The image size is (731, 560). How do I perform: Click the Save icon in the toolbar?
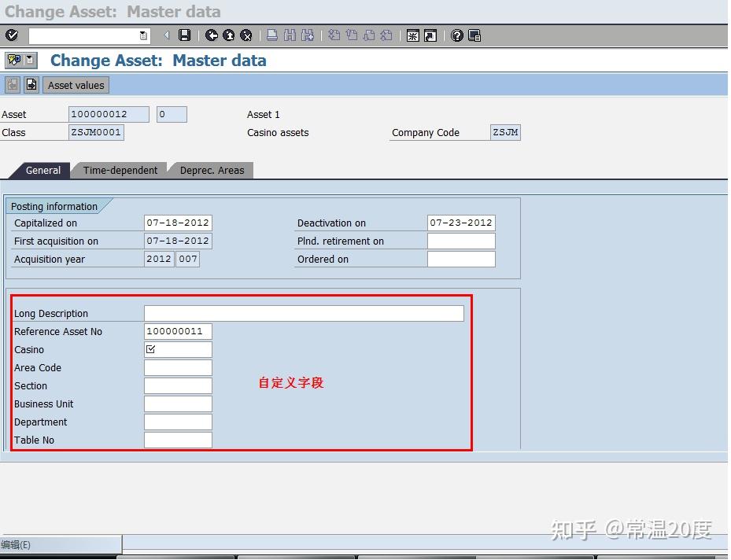coord(184,35)
